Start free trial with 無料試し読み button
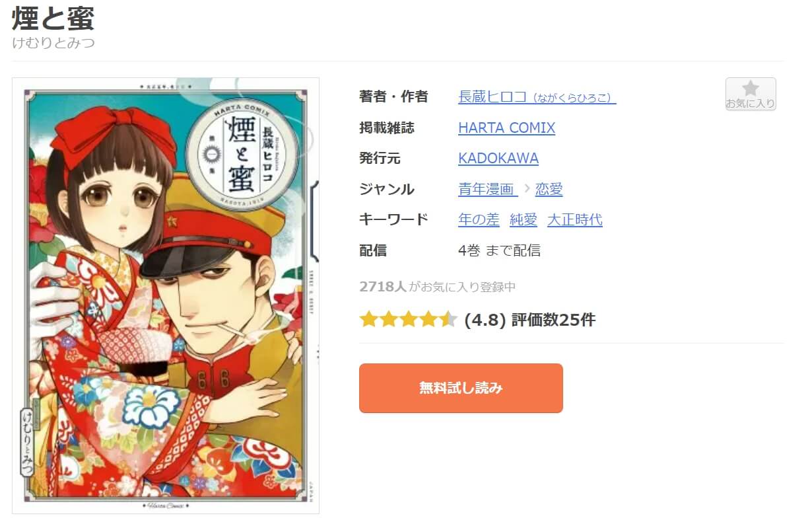The height and width of the screenshot is (524, 812). click(461, 388)
